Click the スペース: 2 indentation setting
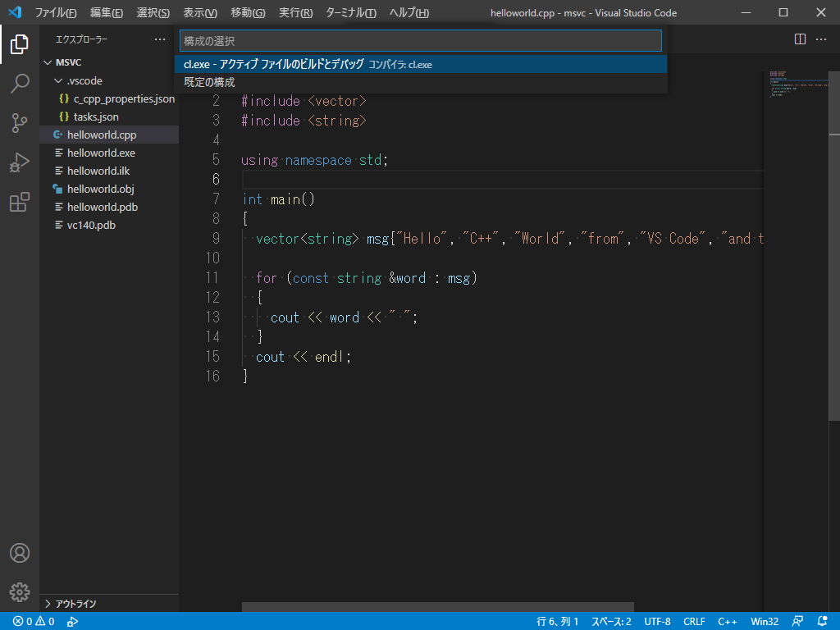Screen dimensions: 840x630 (611, 622)
